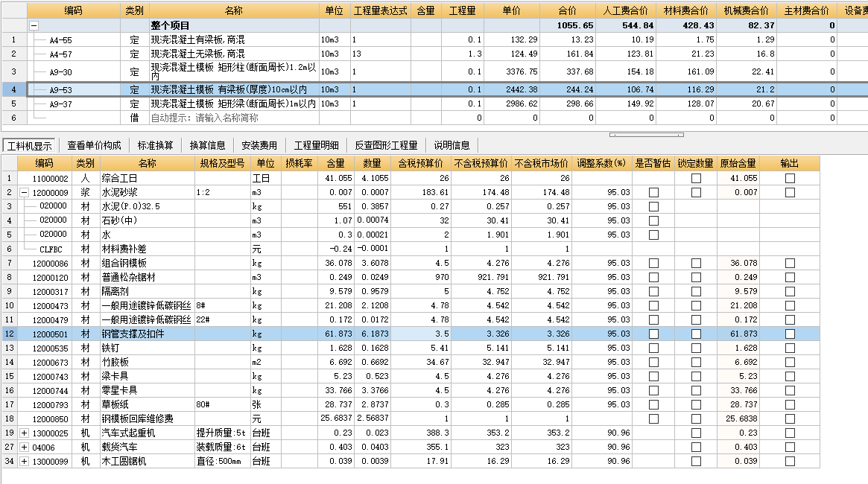Toggle 锁定数量 for 竹胶板 row
Viewport: 868px width, 484px height.
697,363
